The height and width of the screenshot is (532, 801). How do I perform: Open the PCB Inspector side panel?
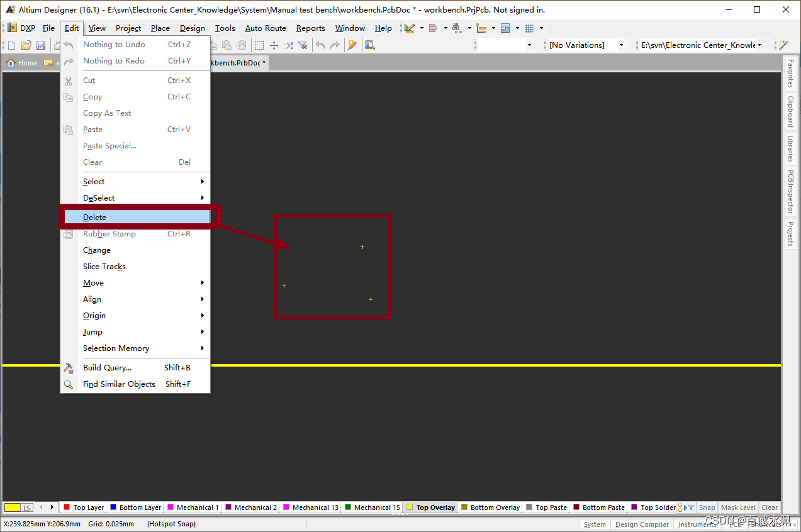pyautogui.click(x=791, y=192)
